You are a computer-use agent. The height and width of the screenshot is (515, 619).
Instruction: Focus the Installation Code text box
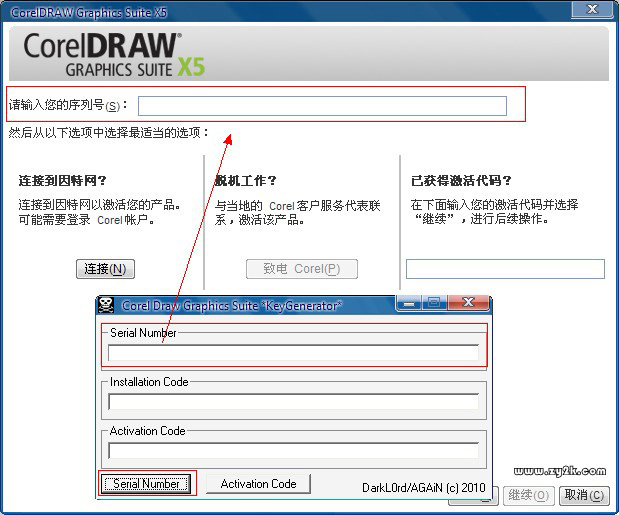point(294,402)
